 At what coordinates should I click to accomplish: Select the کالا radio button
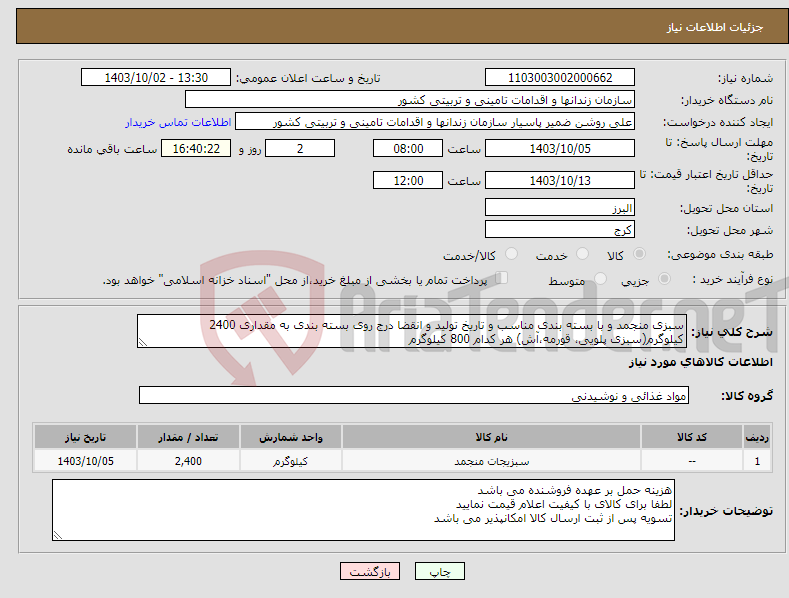click(x=639, y=254)
